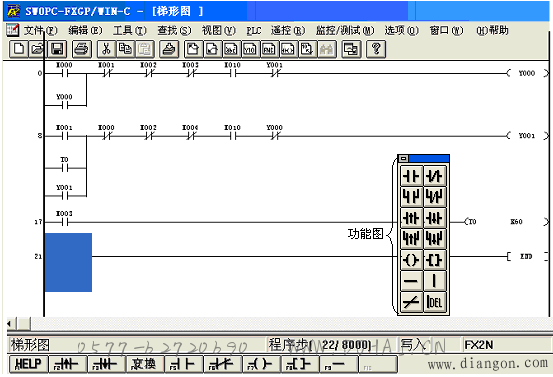The height and width of the screenshot is (377, 553).
Task: Open function palette window system menu
Action: coord(403,158)
